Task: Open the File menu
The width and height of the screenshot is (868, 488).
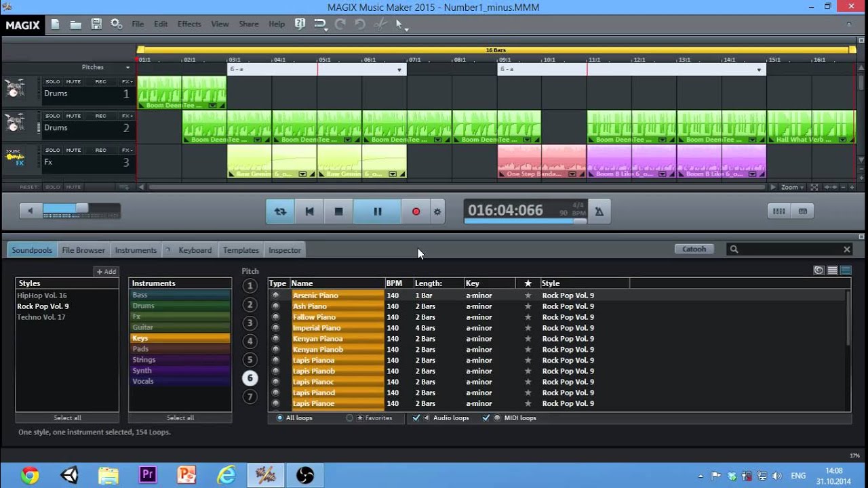Action: (x=138, y=24)
